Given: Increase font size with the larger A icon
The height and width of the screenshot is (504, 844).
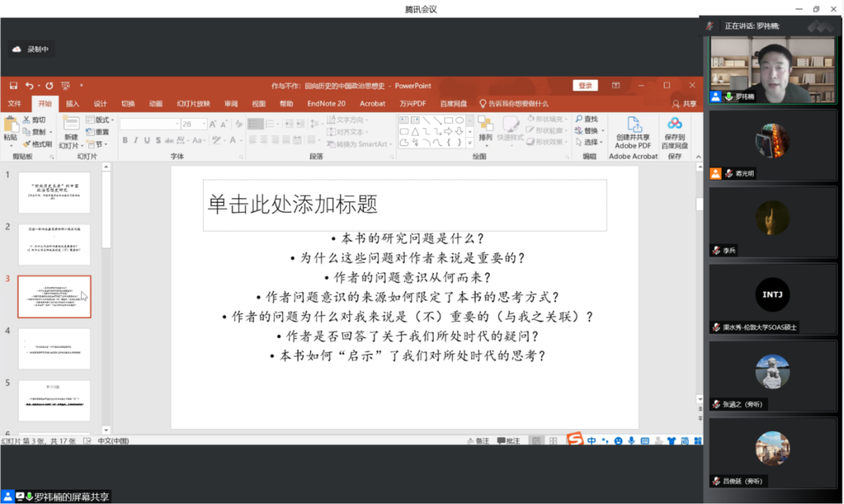Looking at the screenshot, I should [x=212, y=124].
